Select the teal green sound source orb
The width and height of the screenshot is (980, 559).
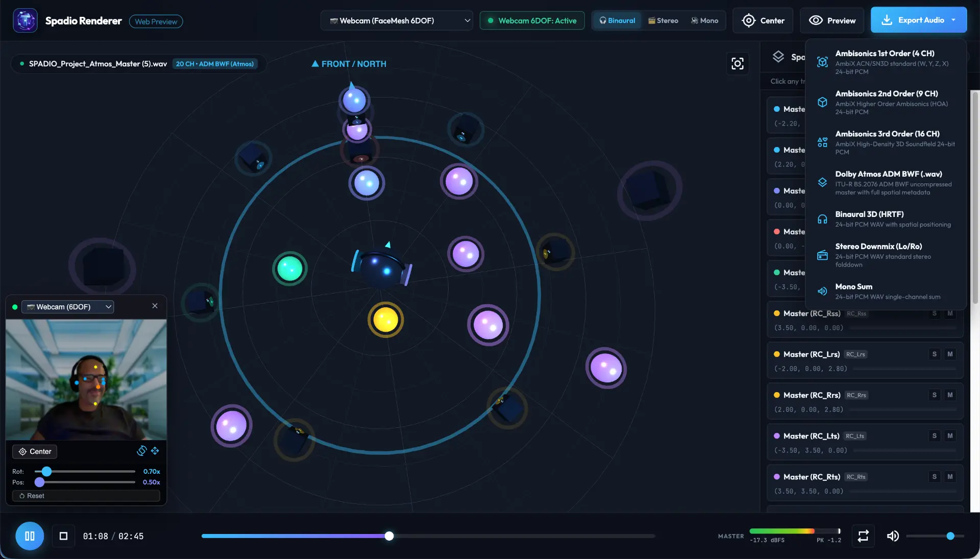290,269
